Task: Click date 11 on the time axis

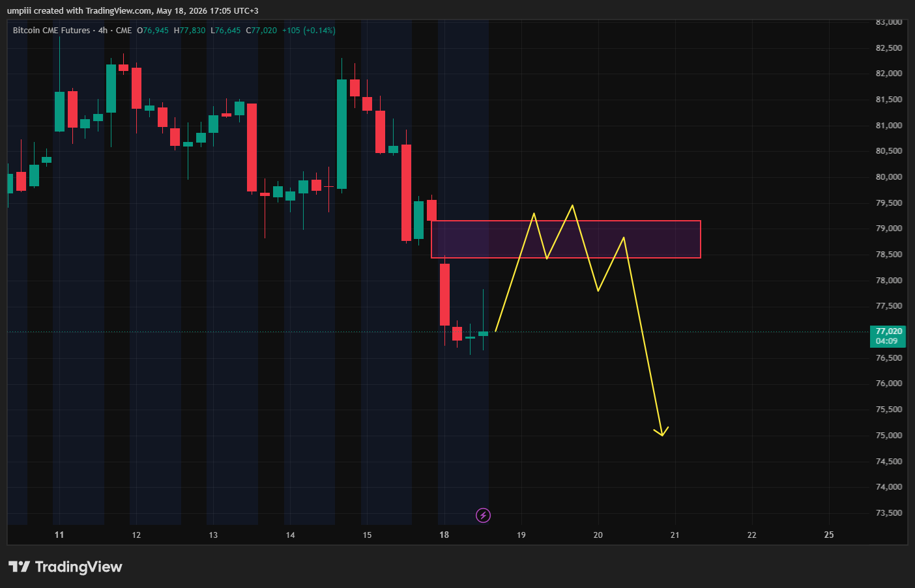Action: (x=59, y=535)
